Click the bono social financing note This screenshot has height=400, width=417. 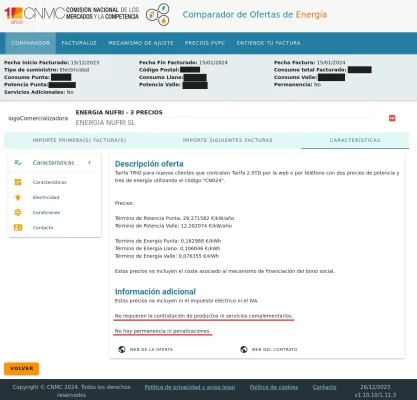pos(225,271)
